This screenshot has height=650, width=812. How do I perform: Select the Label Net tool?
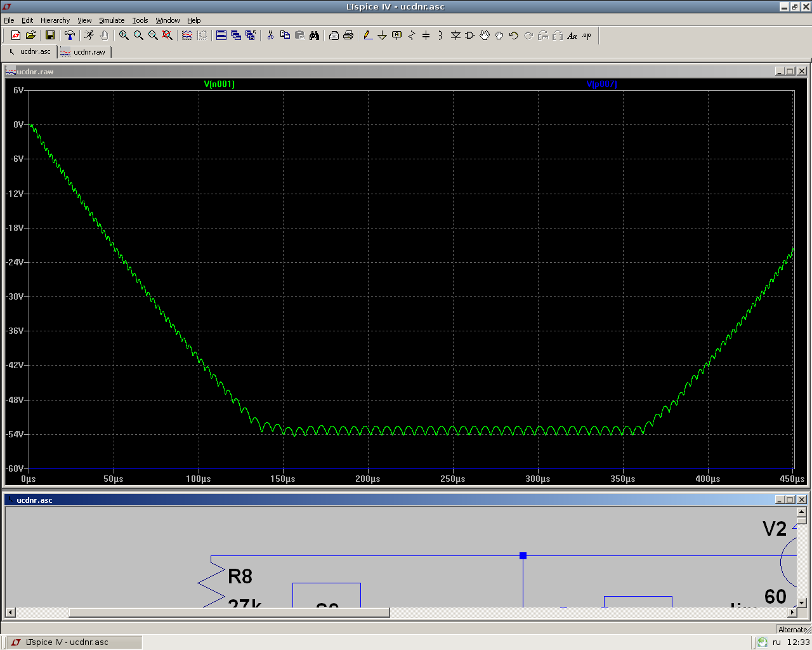coord(397,36)
